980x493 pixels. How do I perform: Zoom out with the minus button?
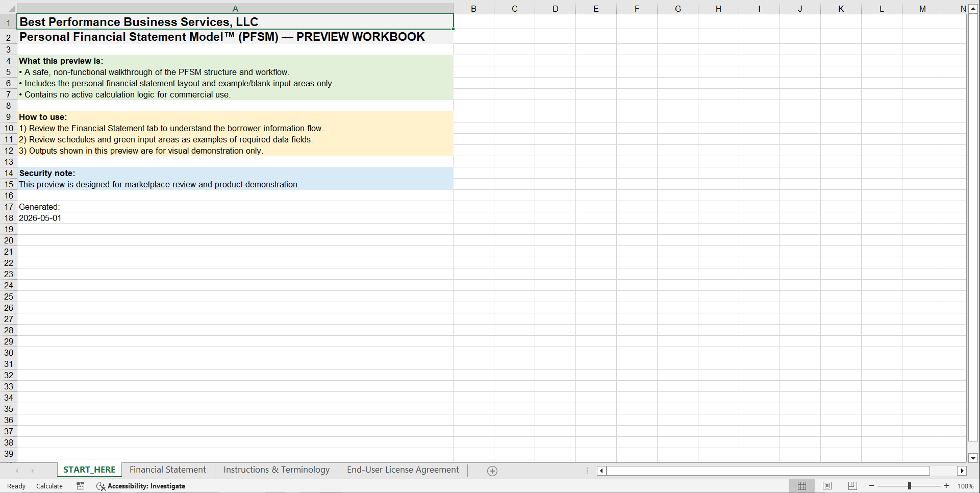(x=872, y=486)
